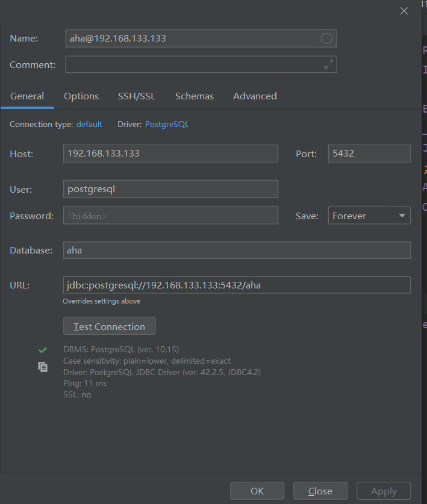Viewport: 427px width, 504px height.
Task: Click the Test Connection button
Action: [110, 326]
